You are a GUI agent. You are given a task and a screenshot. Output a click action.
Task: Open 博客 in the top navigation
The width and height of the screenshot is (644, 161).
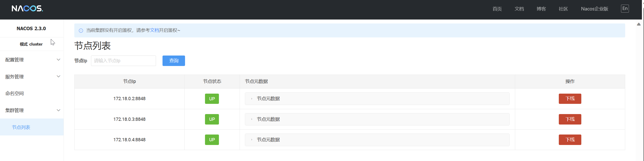click(541, 9)
